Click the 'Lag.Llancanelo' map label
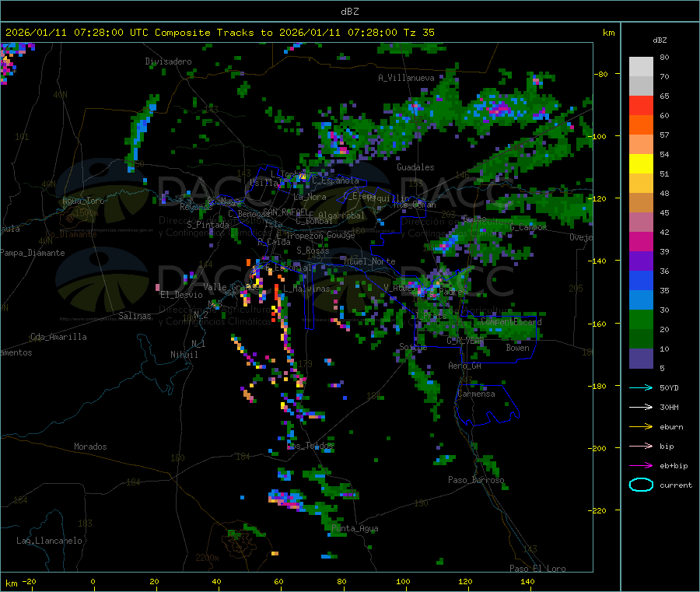The image size is (700, 592). (50, 541)
